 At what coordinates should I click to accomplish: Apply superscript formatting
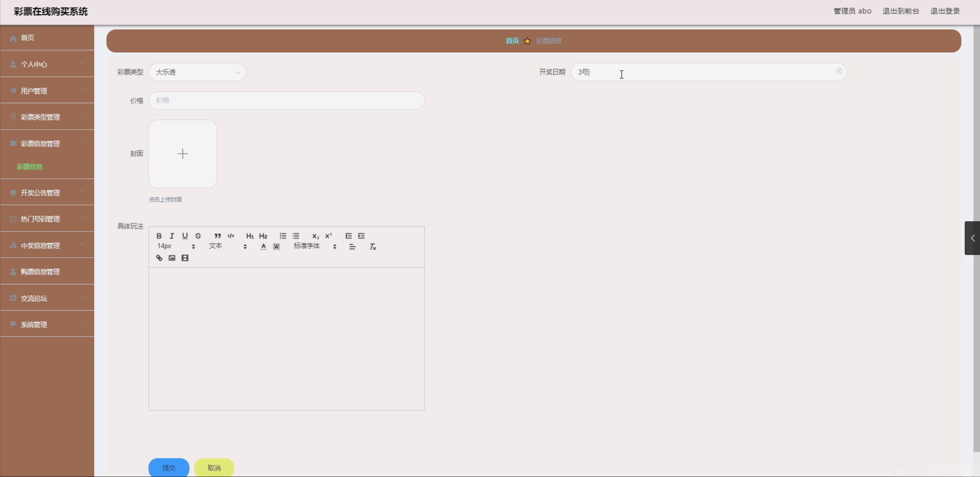point(328,236)
